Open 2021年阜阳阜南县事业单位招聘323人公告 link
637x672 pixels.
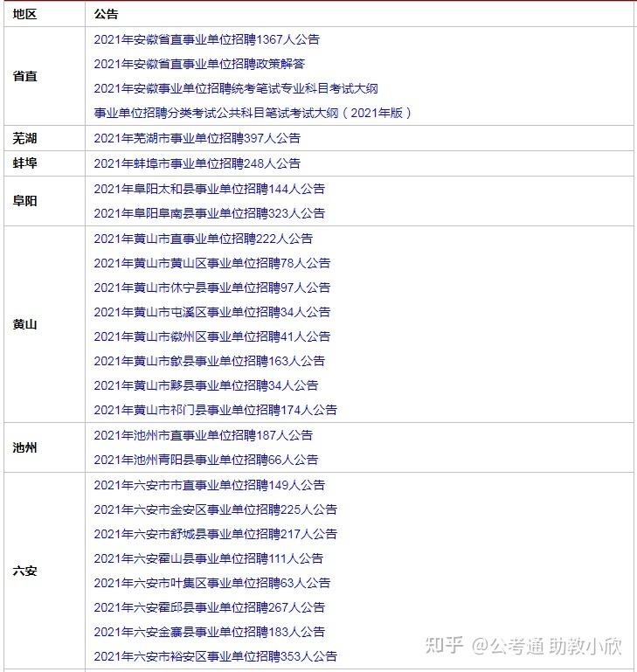click(209, 213)
